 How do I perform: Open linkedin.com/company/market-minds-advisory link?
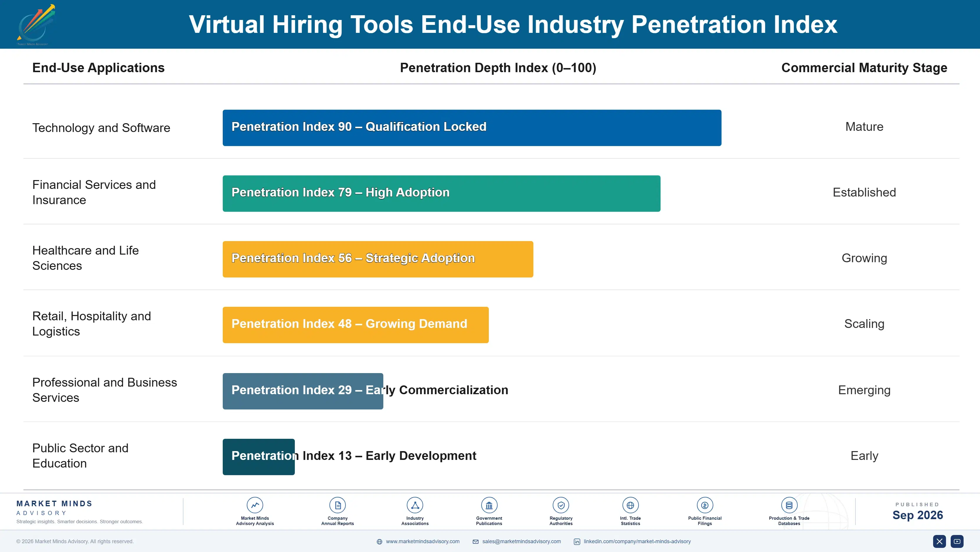coord(637,541)
